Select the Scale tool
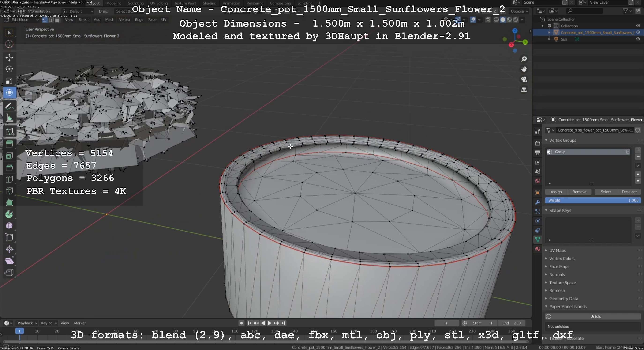644x350 pixels. pyautogui.click(x=9, y=81)
